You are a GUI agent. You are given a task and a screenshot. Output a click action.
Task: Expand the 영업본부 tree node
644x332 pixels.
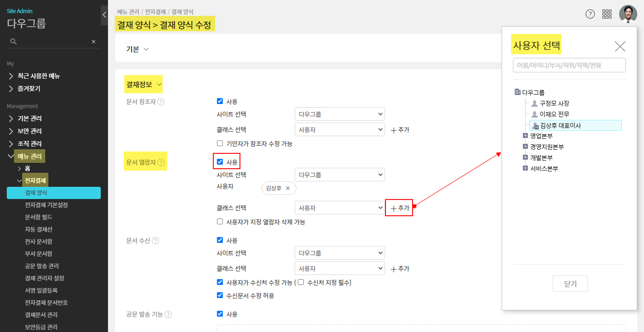525,135
